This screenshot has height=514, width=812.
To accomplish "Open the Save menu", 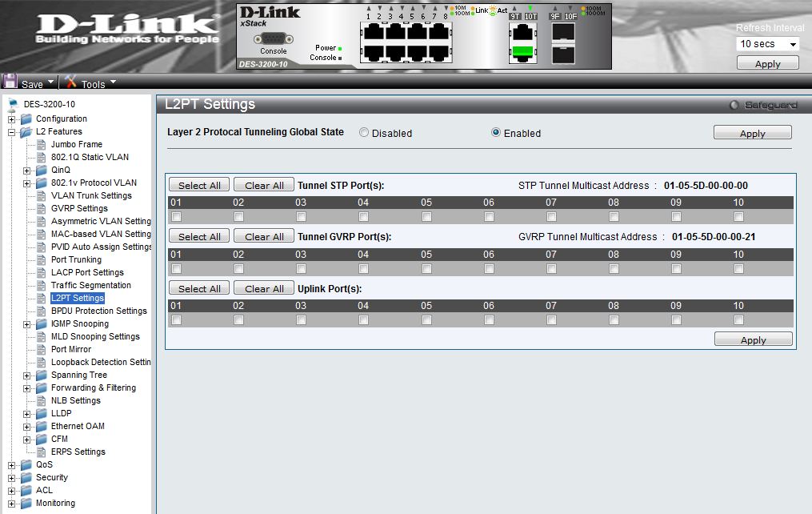I will coord(50,82).
